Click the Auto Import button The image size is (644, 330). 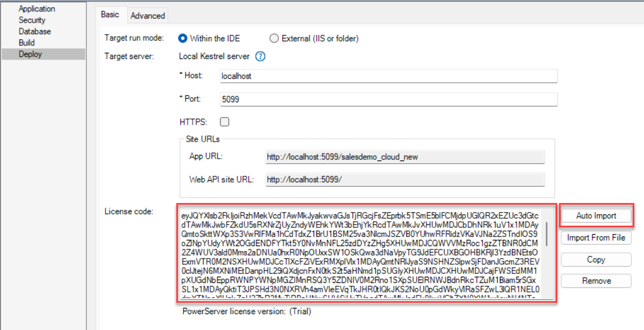point(596,216)
